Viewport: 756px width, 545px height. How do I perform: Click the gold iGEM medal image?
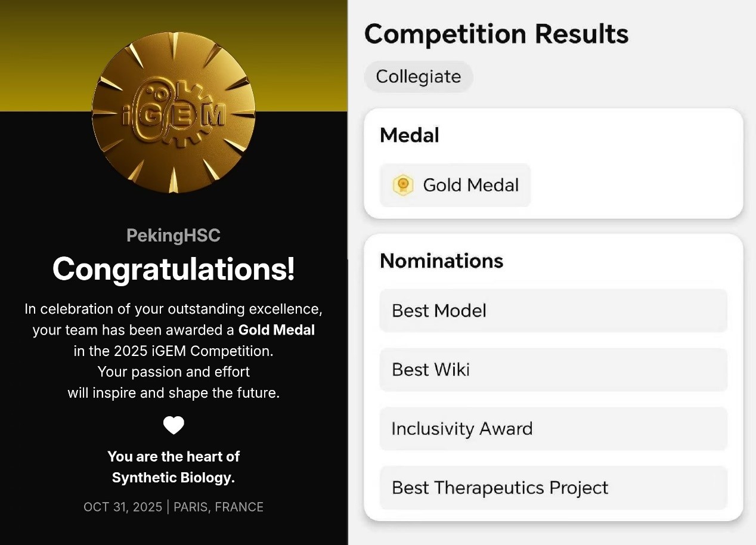[x=173, y=113]
